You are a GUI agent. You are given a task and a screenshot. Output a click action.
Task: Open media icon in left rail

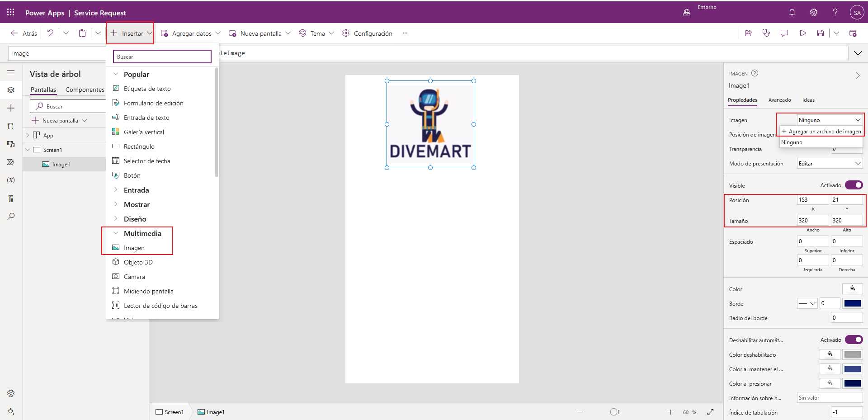tap(11, 144)
